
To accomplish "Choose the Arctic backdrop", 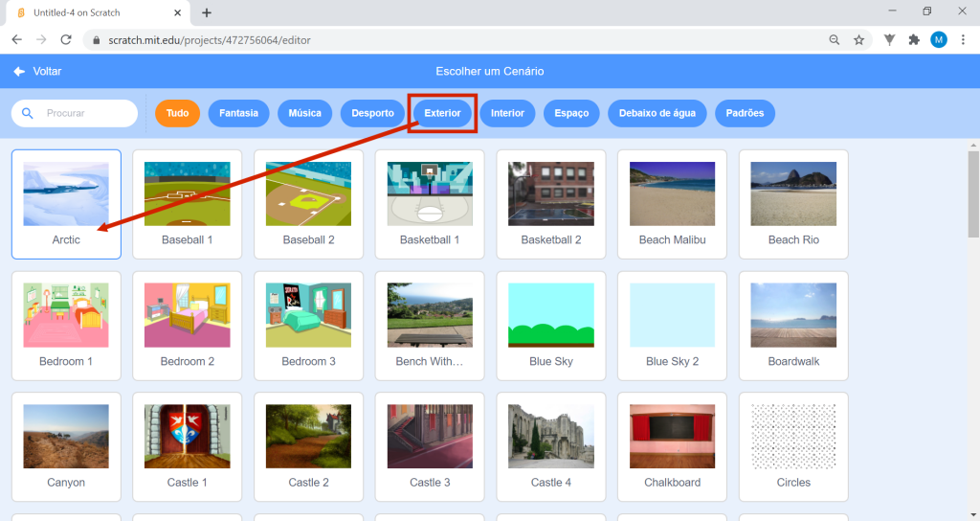I will (66, 204).
